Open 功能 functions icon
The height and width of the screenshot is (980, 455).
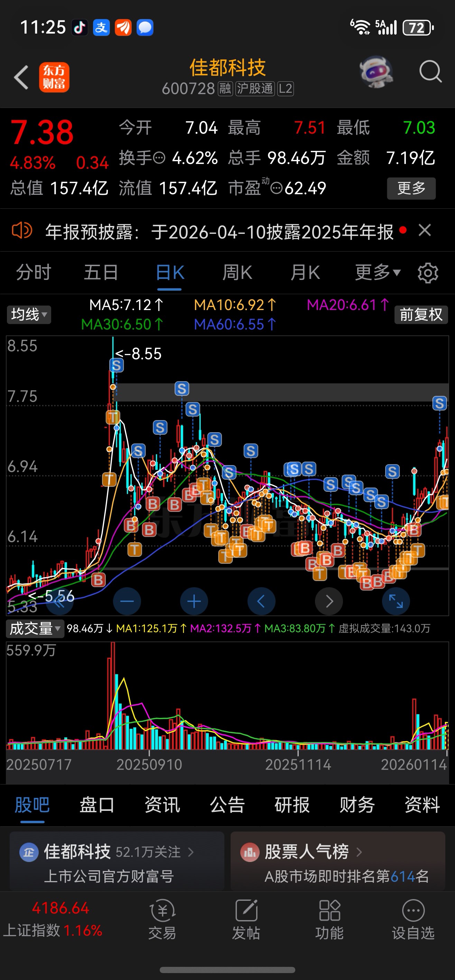tap(329, 919)
